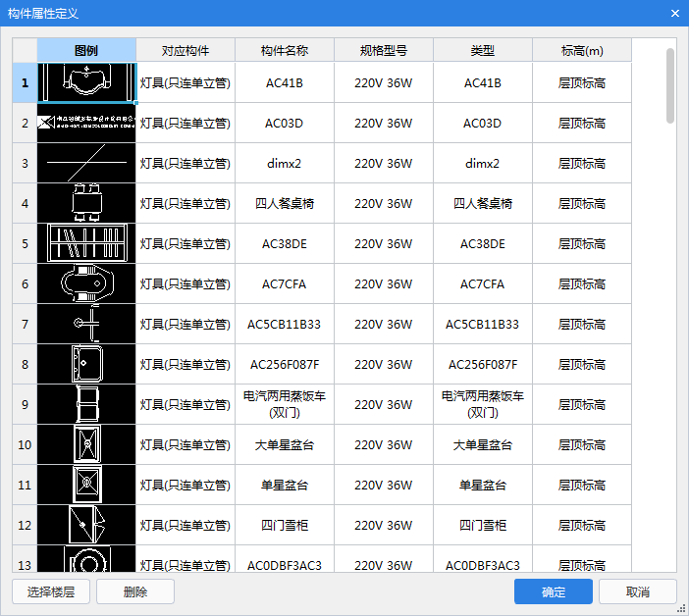Image resolution: width=689 pixels, height=616 pixels.
Task: Open 对应构件 cell in row 1
Action: tap(185, 83)
